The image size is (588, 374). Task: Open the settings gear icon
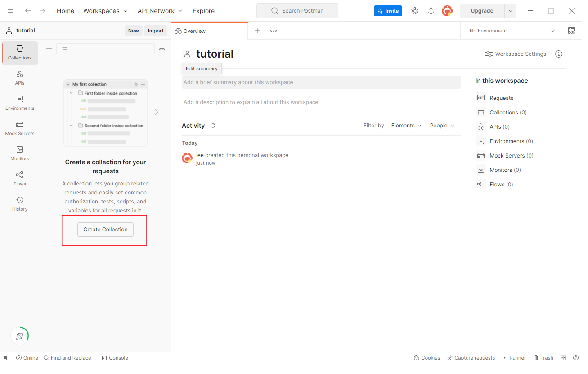point(415,11)
